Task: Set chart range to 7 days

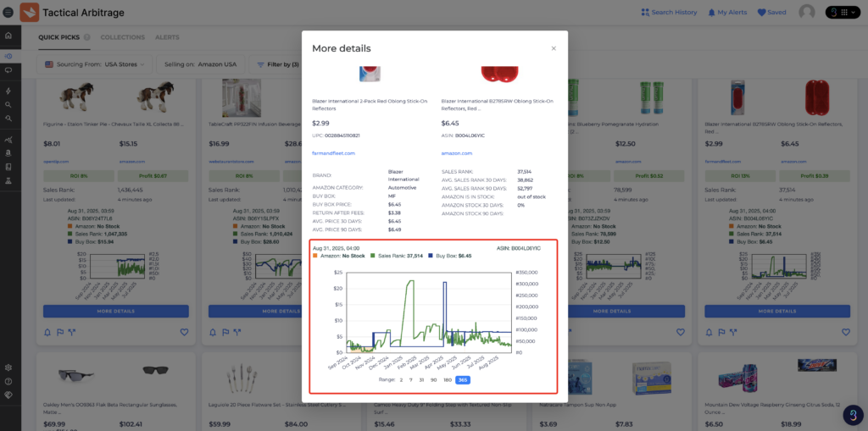Action: 411,380
